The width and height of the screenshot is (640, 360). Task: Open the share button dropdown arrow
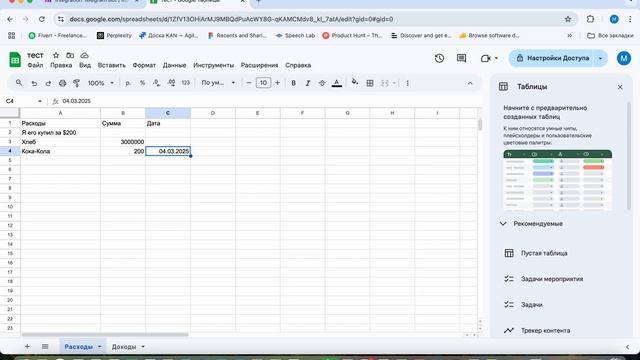coord(600,58)
